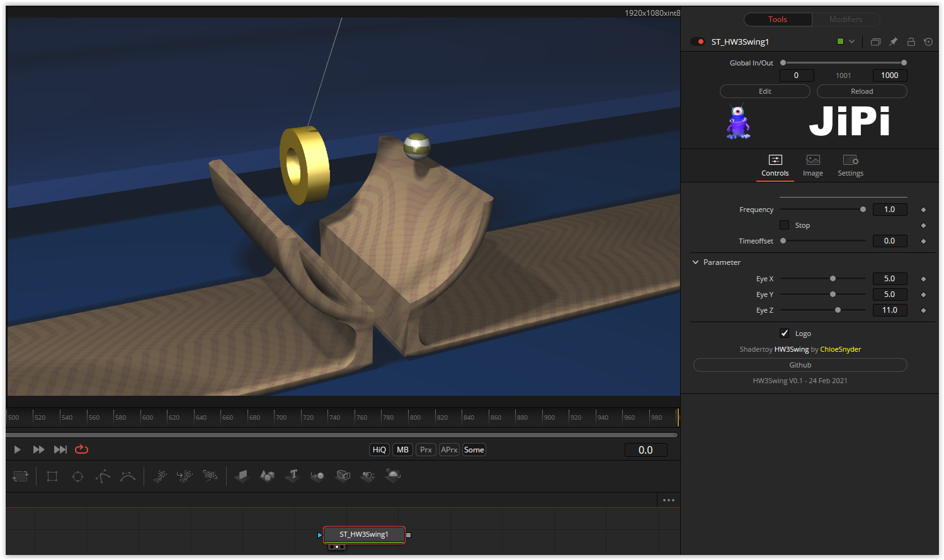Toggle MB motion blur
The width and height of the screenshot is (944, 560).
403,450
